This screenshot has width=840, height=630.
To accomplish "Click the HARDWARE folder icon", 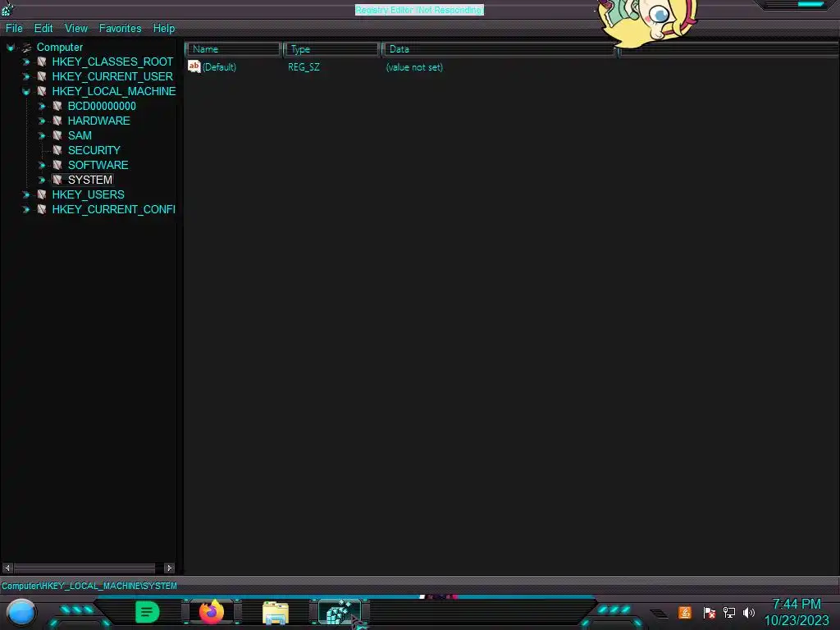I will (x=57, y=121).
